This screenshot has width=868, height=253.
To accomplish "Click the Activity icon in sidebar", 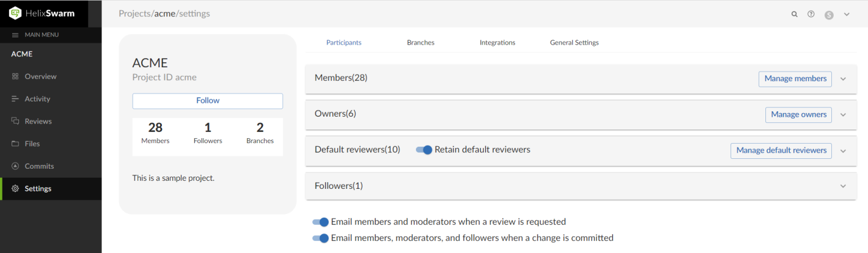I will 15,99.
